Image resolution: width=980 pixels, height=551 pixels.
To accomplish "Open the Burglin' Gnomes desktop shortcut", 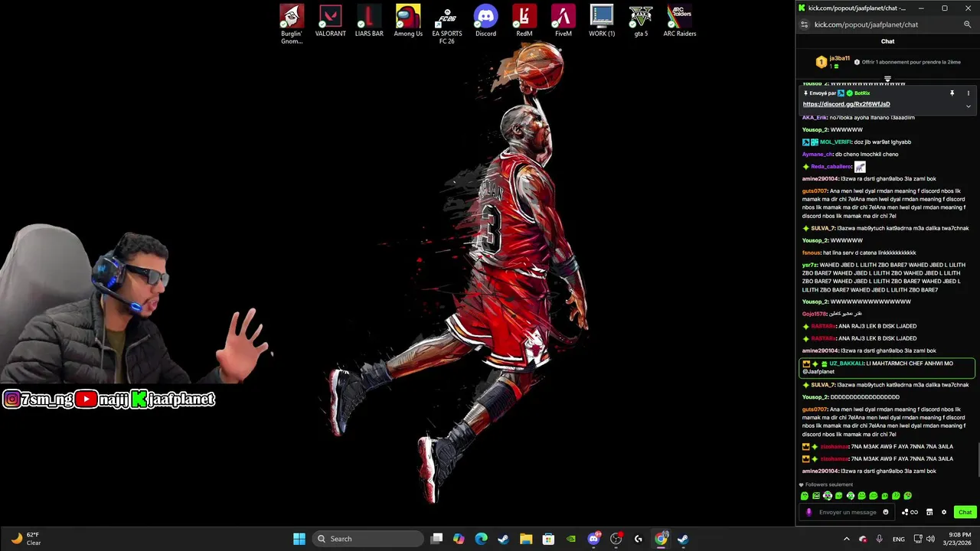I will 292,24.
